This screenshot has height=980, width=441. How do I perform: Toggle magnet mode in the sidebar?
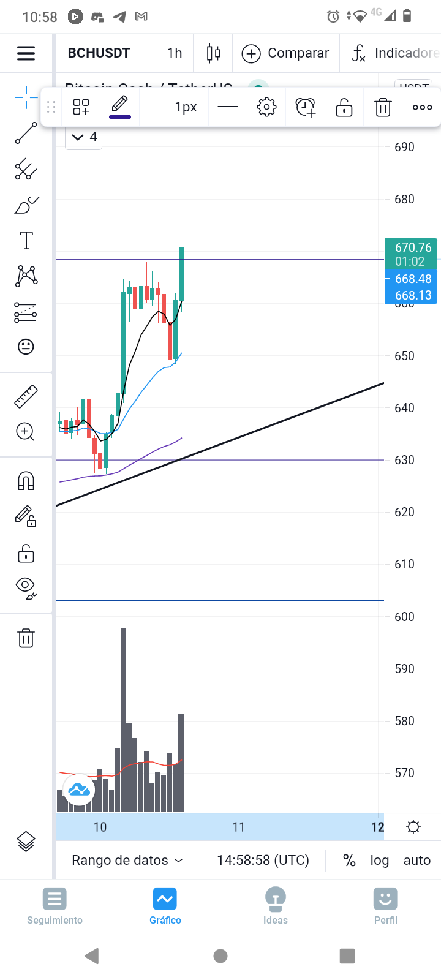[26, 481]
